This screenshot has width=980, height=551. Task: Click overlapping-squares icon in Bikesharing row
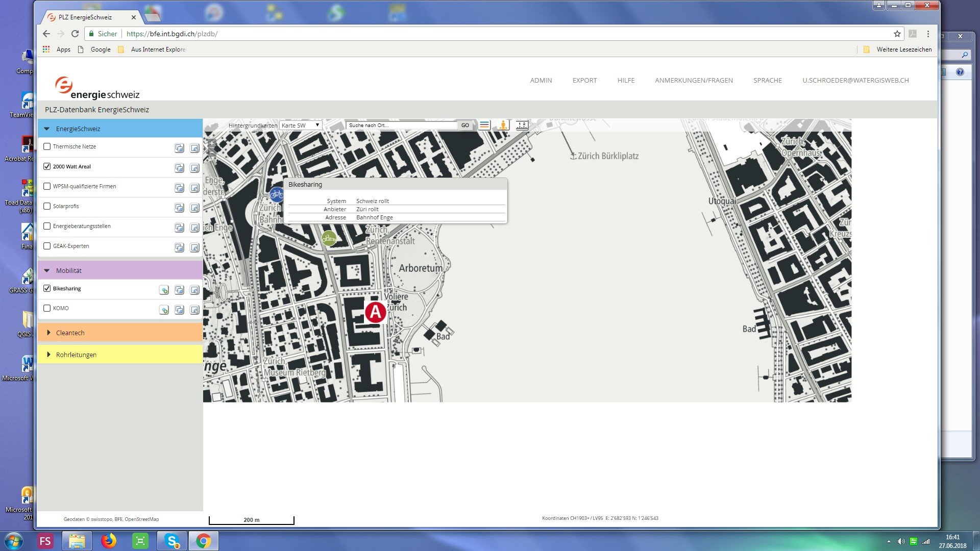tap(179, 290)
